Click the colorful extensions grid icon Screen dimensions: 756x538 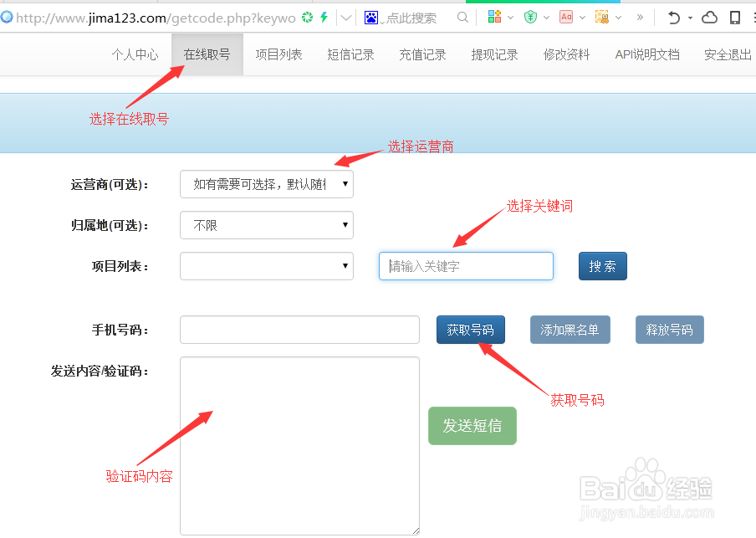tap(495, 17)
